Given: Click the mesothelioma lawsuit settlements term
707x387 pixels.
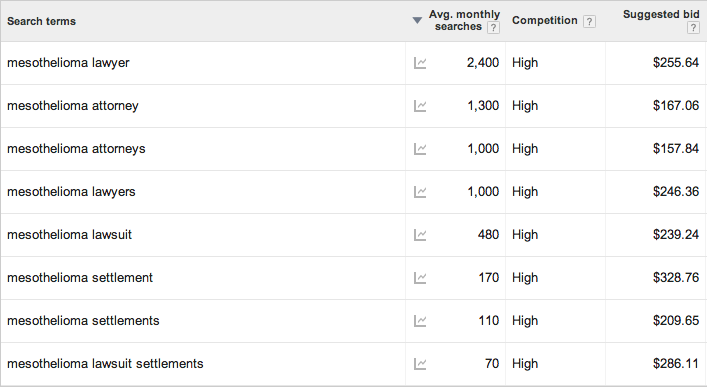Looking at the screenshot, I should tap(105, 364).
